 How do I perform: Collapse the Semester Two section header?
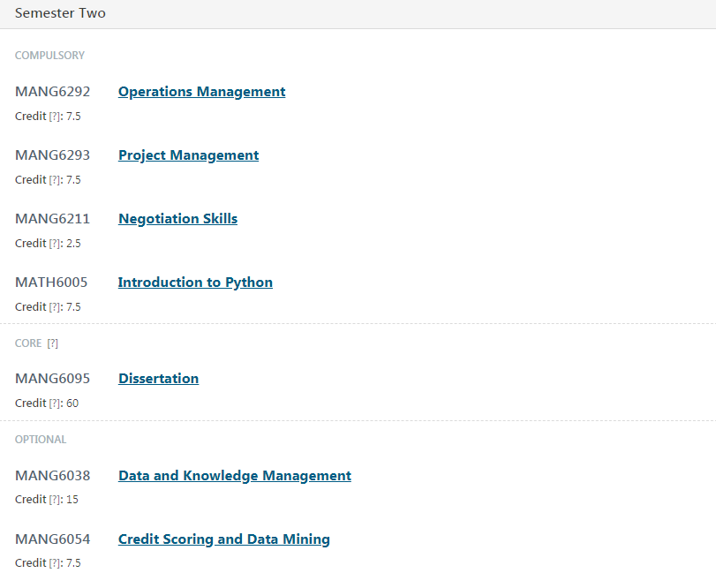(60, 13)
